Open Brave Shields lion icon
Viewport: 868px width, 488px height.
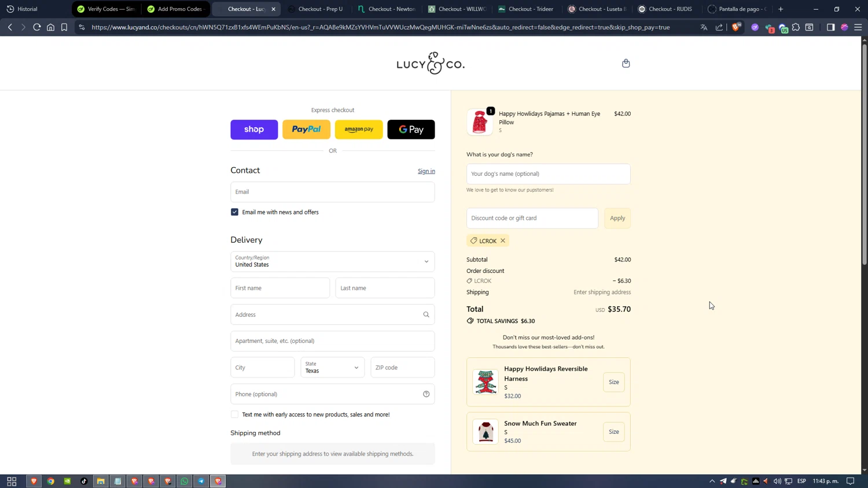point(736,27)
